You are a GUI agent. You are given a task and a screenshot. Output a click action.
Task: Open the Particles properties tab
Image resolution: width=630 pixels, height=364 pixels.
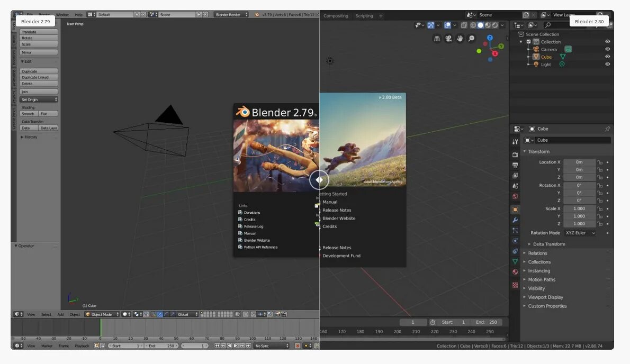point(515,230)
